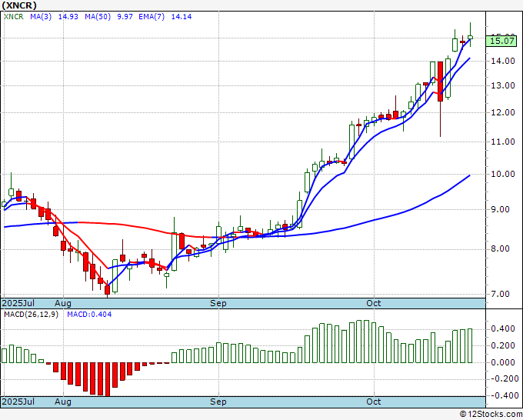523x420 pixels.
Task: Click the EMA(7) value 14.14
Action: [x=182, y=17]
